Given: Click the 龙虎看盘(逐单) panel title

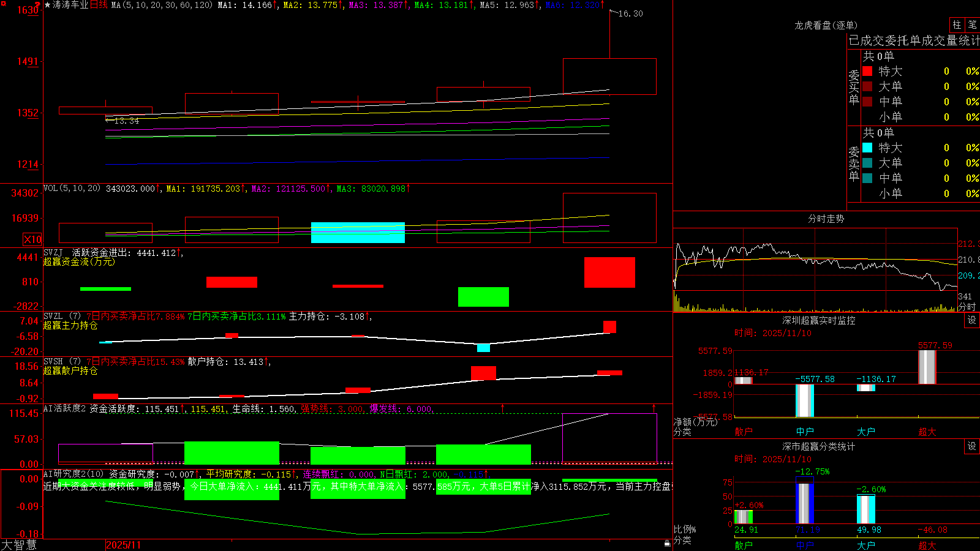Looking at the screenshot, I should click(826, 25).
